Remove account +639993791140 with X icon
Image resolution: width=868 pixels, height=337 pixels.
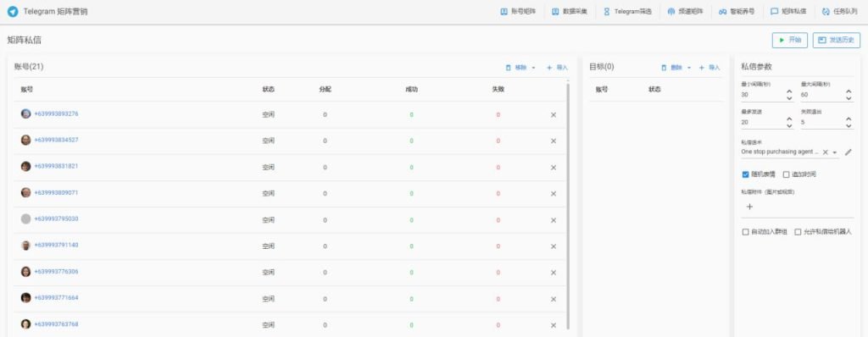tap(553, 246)
